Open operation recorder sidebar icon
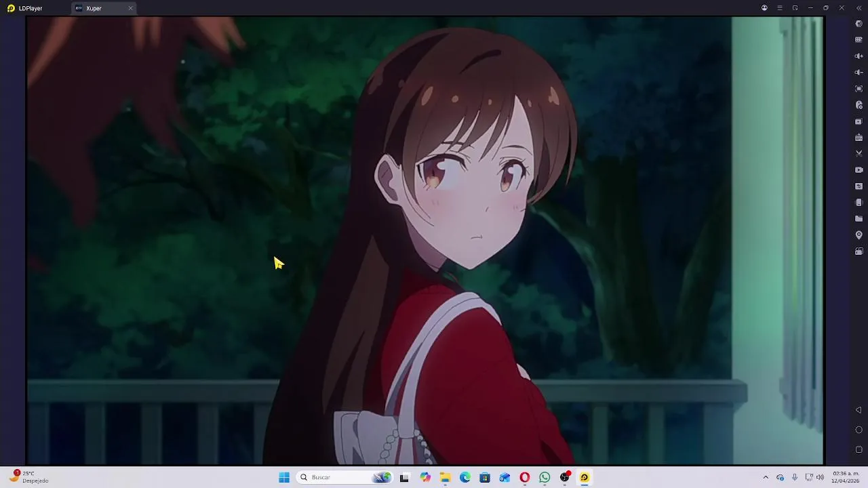868x488 pixels. (x=859, y=105)
